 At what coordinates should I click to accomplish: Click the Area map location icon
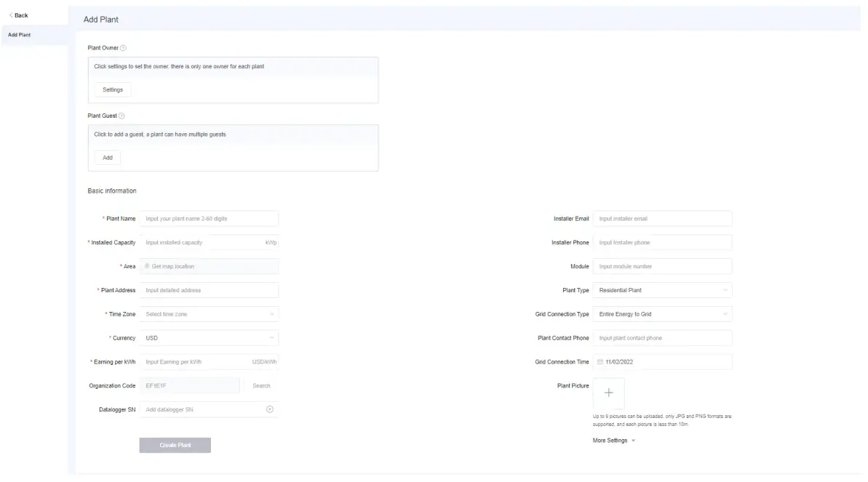pos(147,267)
